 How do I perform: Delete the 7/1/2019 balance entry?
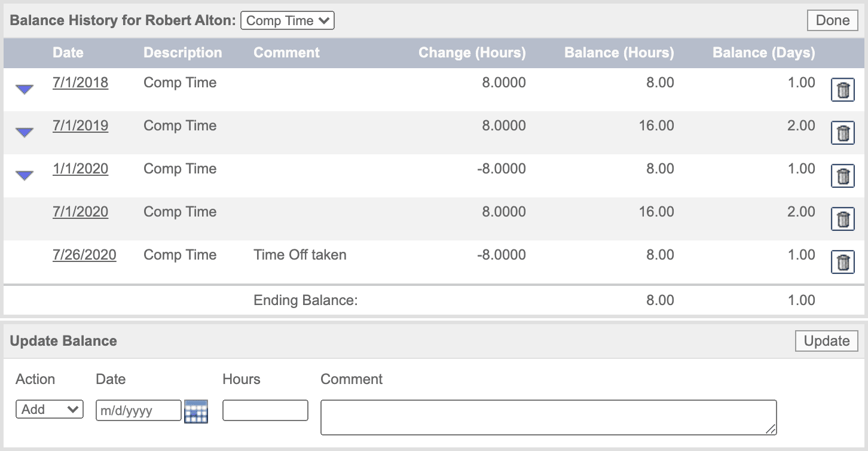843,132
